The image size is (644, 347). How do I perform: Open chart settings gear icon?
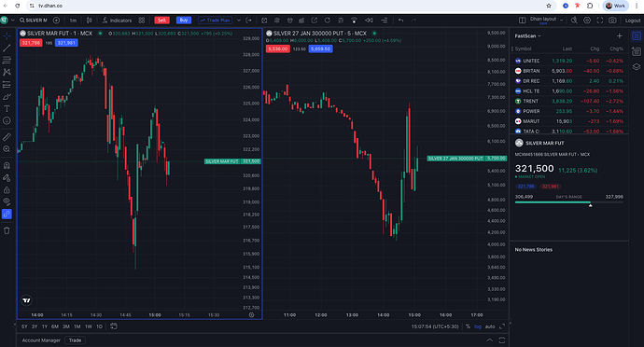click(587, 21)
